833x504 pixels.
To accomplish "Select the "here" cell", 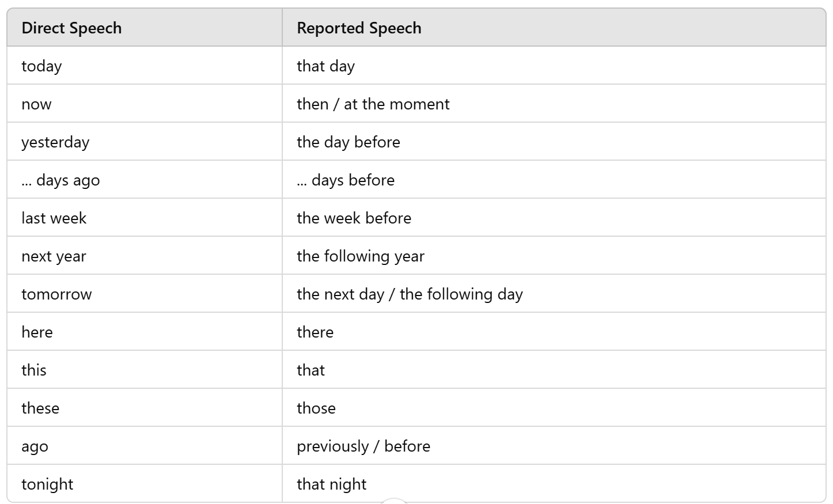I will (37, 332).
